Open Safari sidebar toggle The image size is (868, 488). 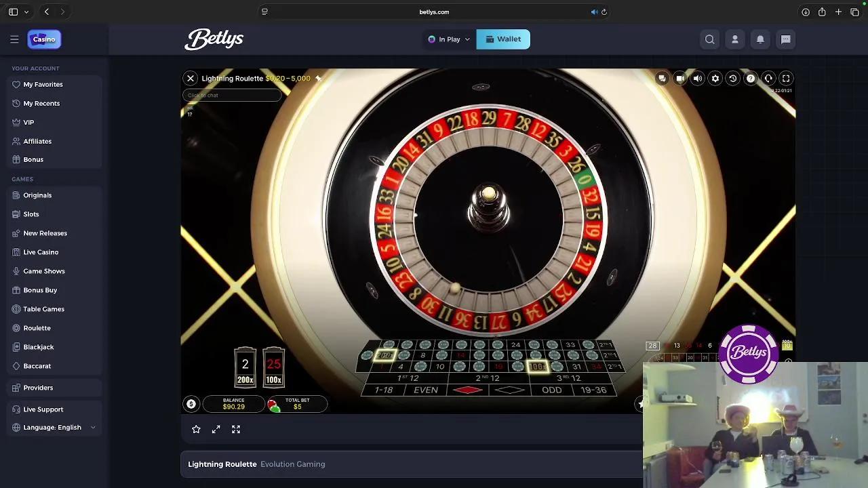(13, 12)
